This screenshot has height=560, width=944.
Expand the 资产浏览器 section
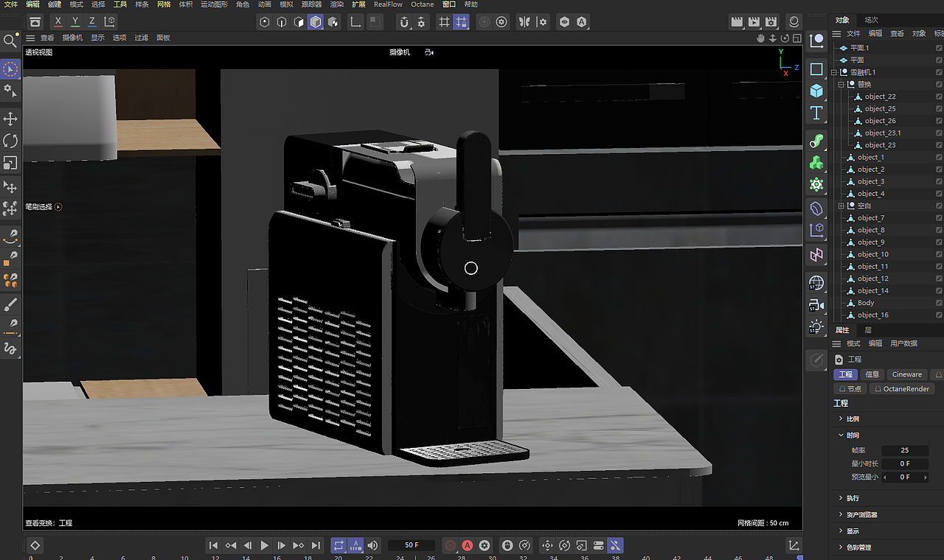(x=841, y=515)
